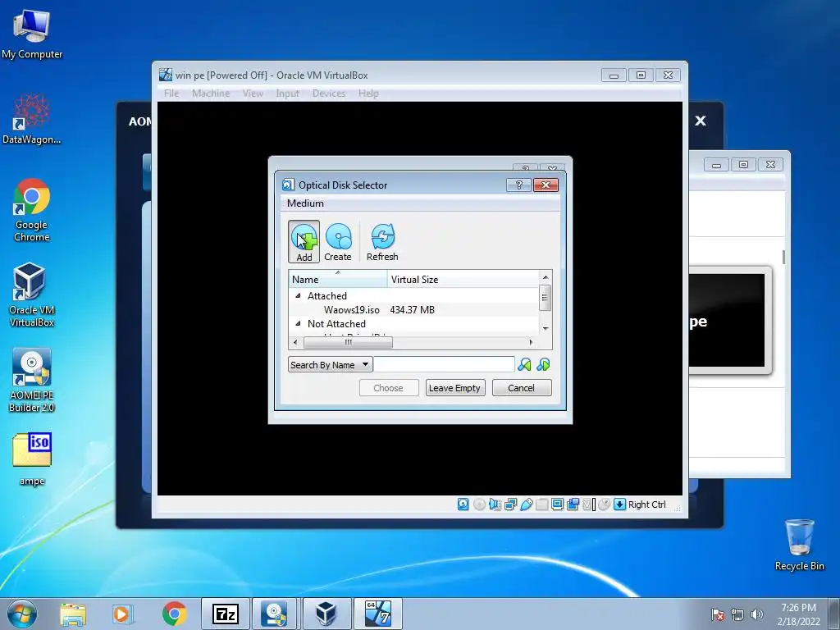Viewport: 840px width, 630px height.
Task: Click the network tray icon
Action: click(737, 614)
